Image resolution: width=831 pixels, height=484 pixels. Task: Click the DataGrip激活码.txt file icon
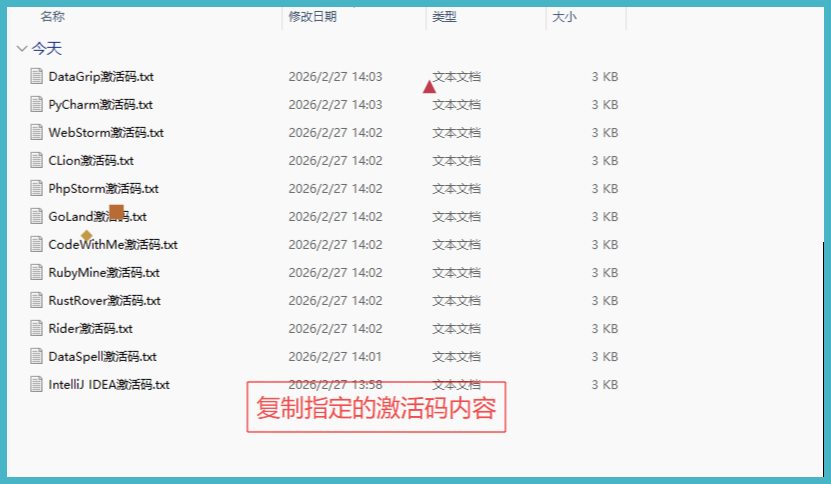point(36,76)
